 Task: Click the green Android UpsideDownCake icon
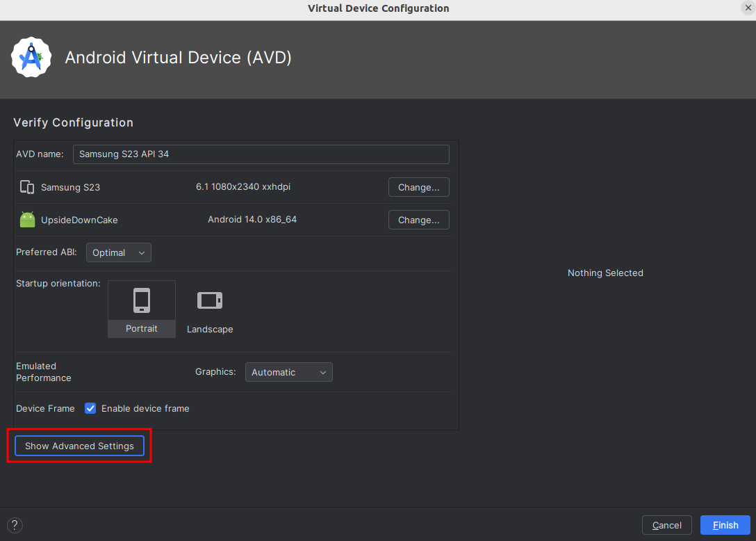click(28, 220)
